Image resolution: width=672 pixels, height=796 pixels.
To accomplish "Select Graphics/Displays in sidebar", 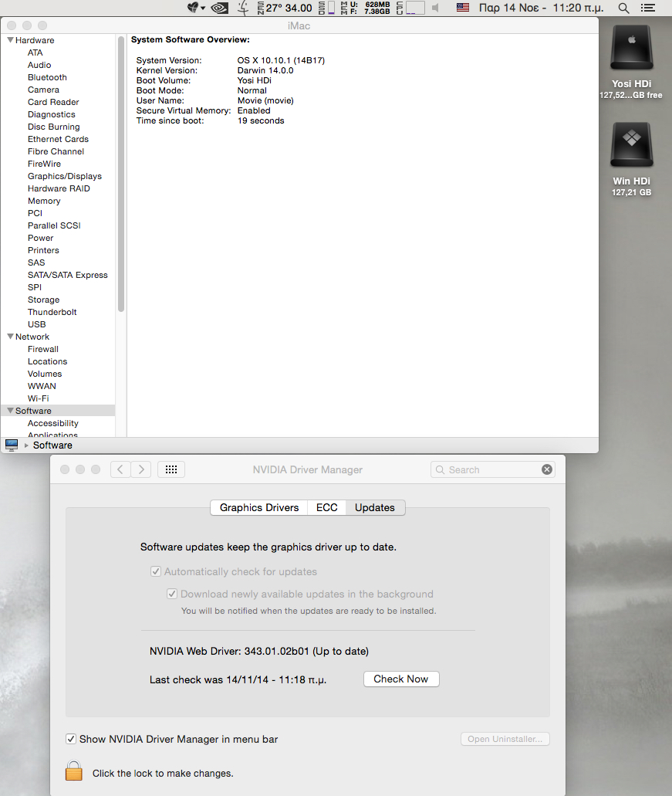I will coord(64,176).
